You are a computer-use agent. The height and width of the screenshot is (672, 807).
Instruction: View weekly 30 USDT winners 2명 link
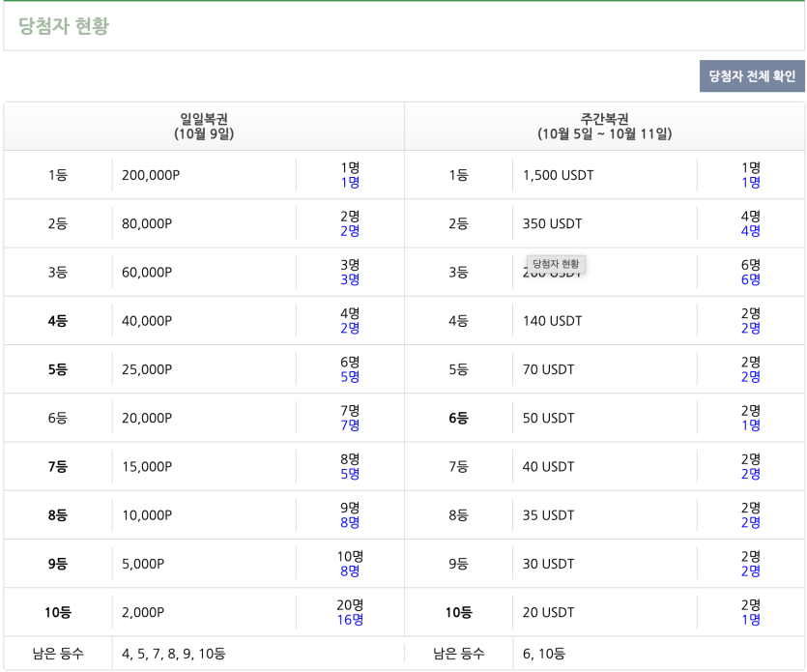[x=751, y=571]
